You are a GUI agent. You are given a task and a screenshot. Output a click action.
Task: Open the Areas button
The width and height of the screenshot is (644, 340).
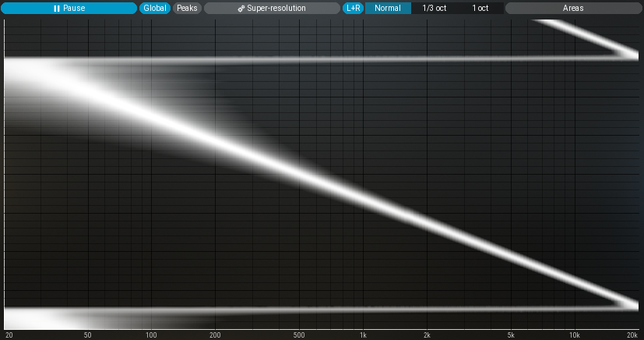(573, 9)
